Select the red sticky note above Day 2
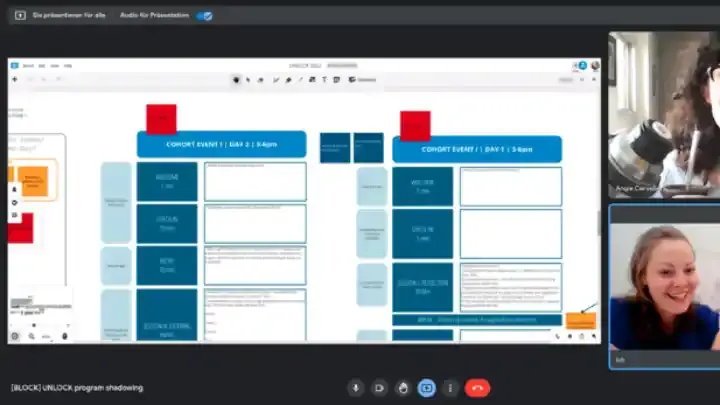Viewport: 720px width, 405px height. (x=161, y=118)
